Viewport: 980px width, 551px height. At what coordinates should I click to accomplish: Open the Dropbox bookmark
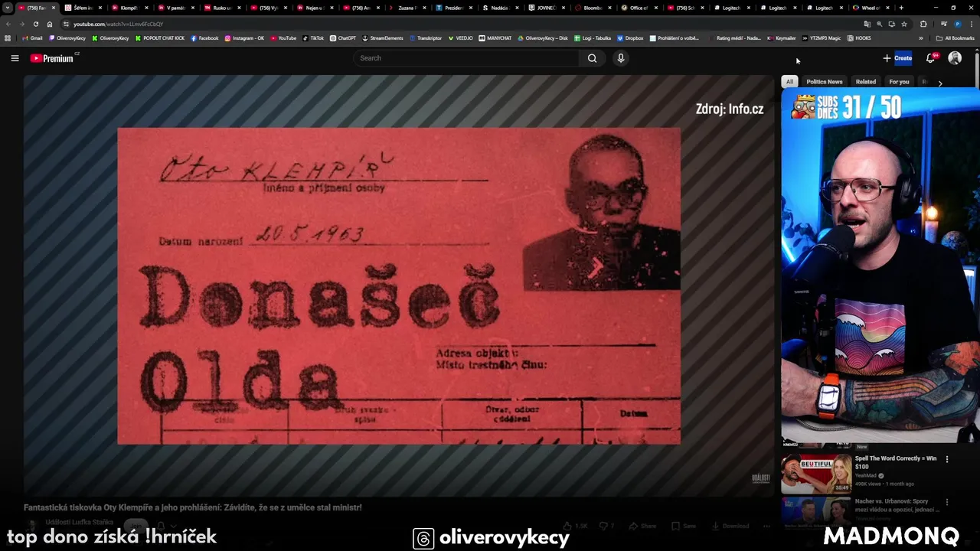[630, 38]
